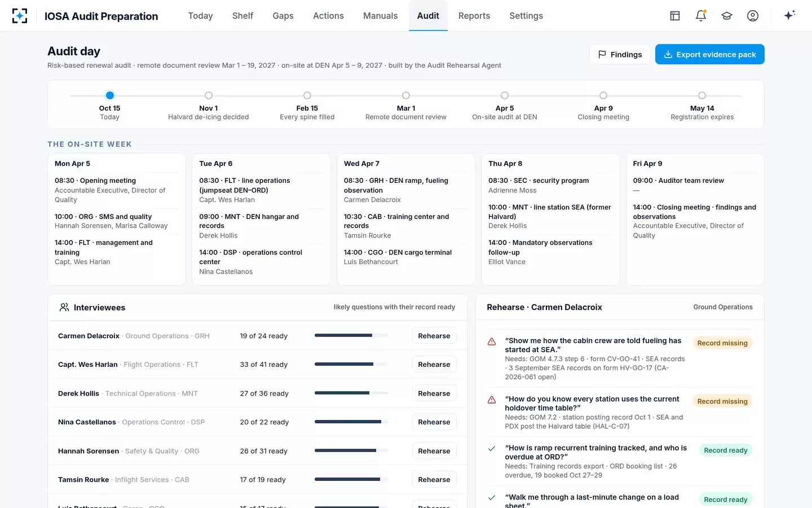
Task: Click Export evidence pack
Action: (x=710, y=54)
